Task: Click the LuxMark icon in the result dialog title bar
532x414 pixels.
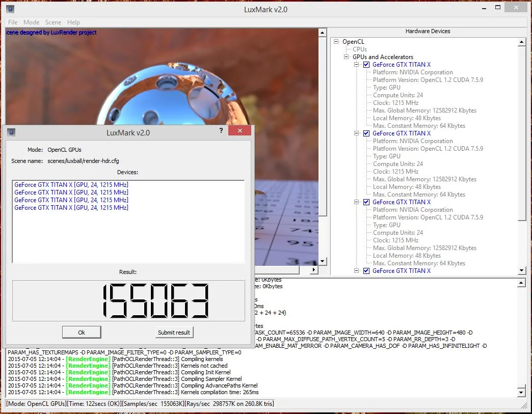Action: (11, 132)
